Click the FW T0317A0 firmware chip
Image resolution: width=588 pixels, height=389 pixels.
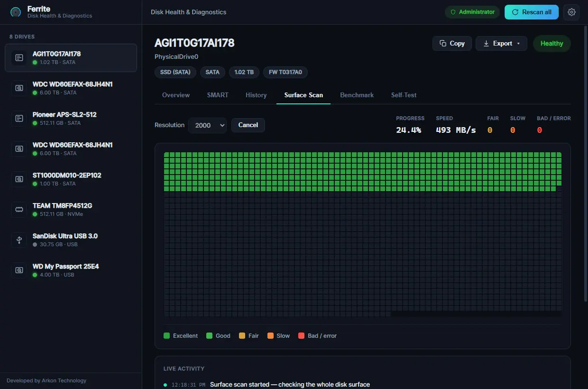(285, 72)
